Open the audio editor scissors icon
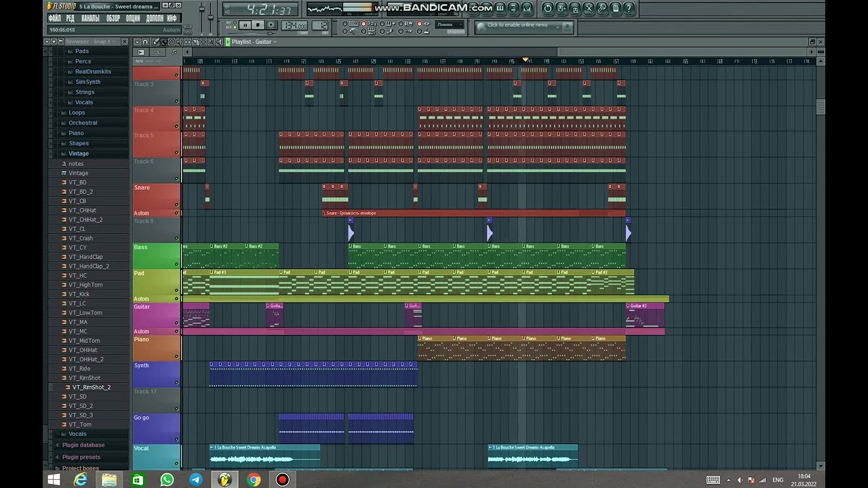Image resolution: width=868 pixels, height=488 pixels. [x=589, y=8]
